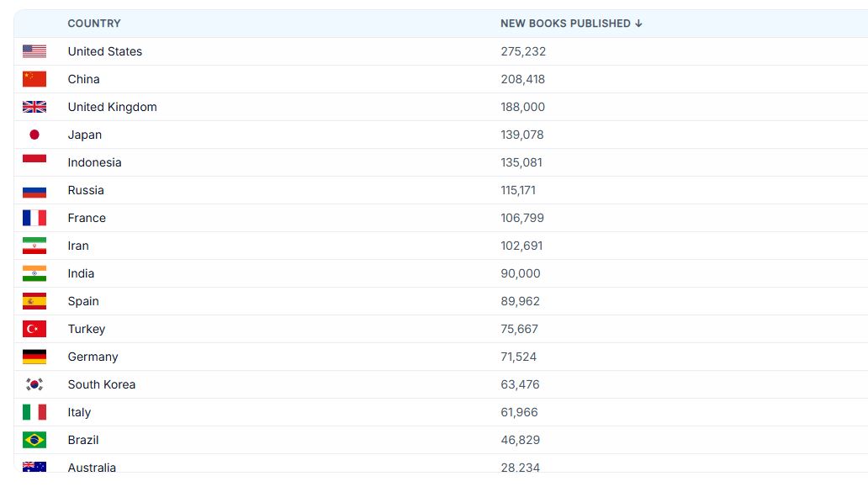This screenshot has height=492, width=868.
Task: Click the Russia flag icon
Action: (x=34, y=190)
